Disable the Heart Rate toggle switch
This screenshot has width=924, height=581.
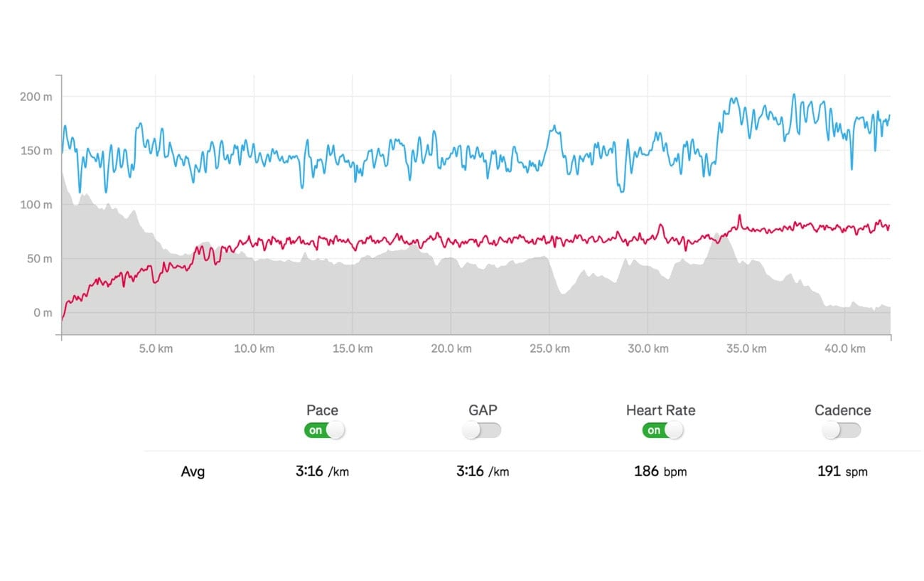coord(662,430)
